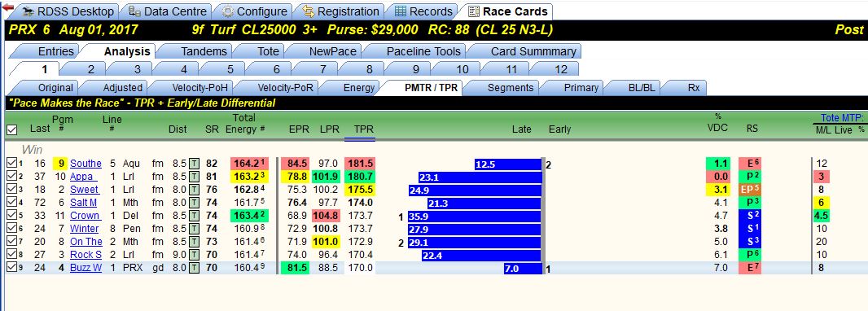Click the 12.5 late bar for Southe
This screenshot has height=311, width=868.
click(x=507, y=164)
